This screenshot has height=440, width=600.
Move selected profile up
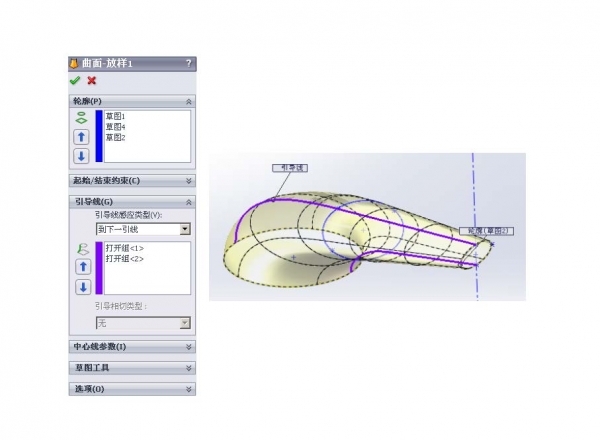pyautogui.click(x=81, y=137)
